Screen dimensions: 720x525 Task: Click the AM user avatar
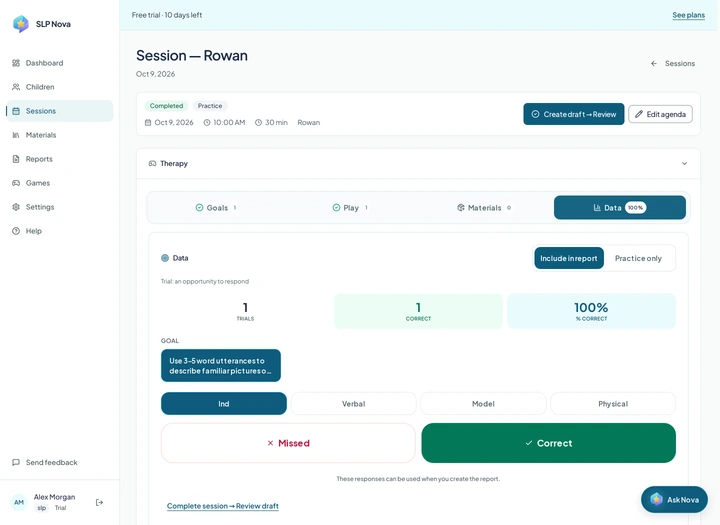click(19, 502)
